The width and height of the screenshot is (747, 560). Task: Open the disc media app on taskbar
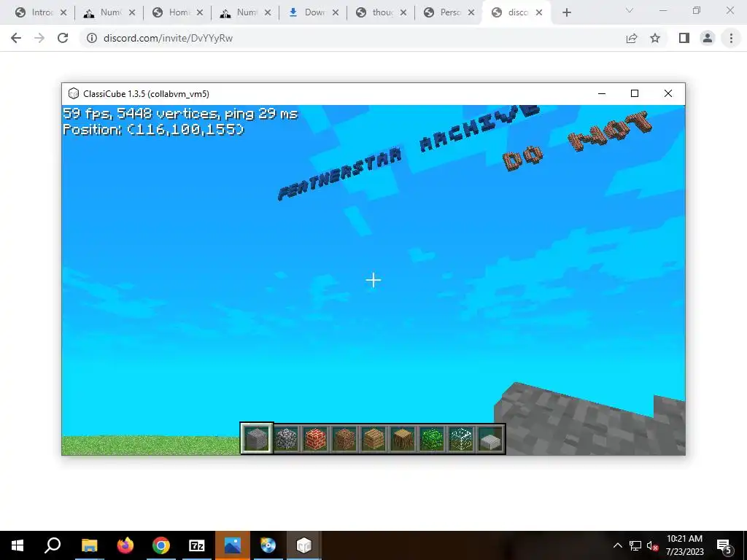coord(268,545)
